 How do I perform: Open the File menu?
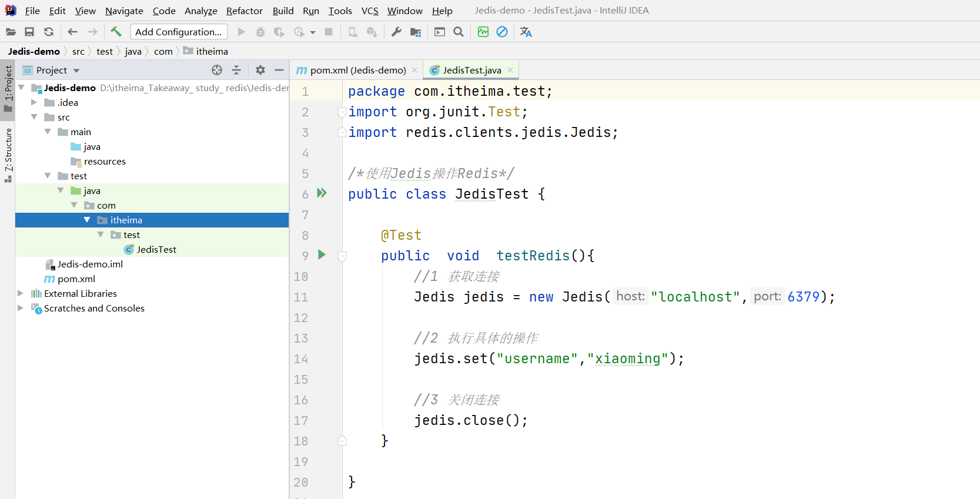coord(32,11)
